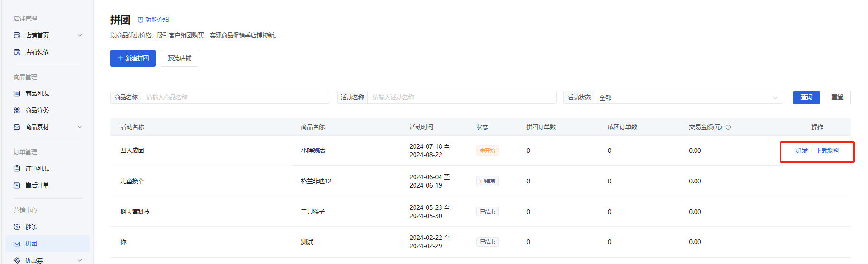Click the 订单列表 sidebar icon
The image size is (868, 264).
click(17, 169)
